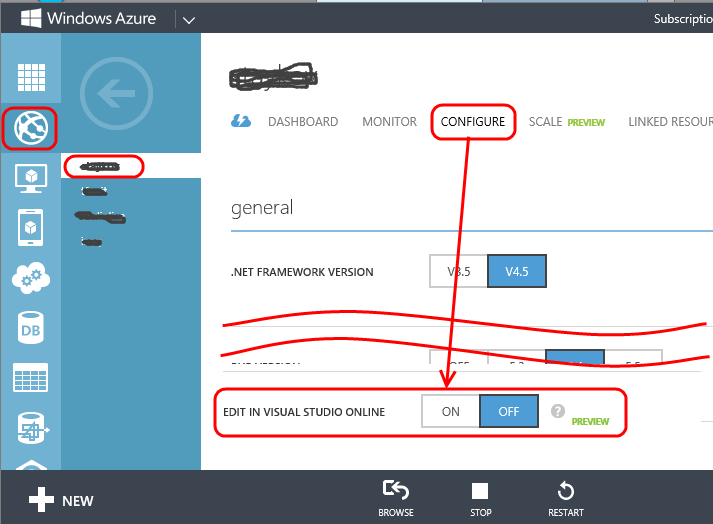713x524 pixels.
Task: Open Mobile Services phone icon
Action: tap(30, 227)
